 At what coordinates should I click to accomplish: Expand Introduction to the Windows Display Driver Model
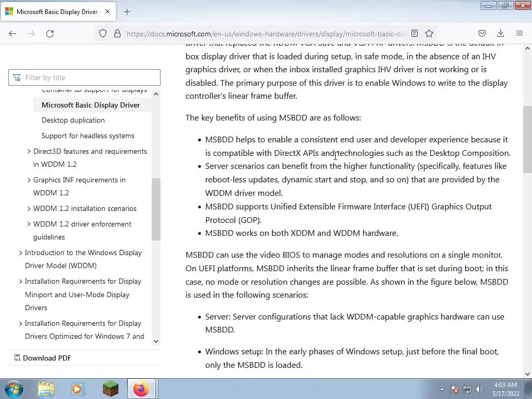[x=20, y=253]
